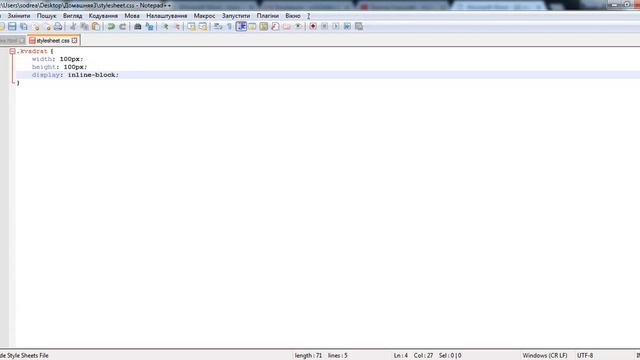This screenshot has height=360, width=640.
Task: Toggle the file Monitoring eye icon
Action: coord(298,27)
